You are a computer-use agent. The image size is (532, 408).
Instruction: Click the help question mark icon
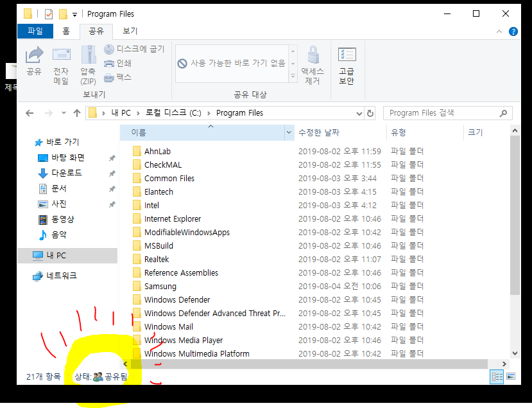click(x=513, y=31)
